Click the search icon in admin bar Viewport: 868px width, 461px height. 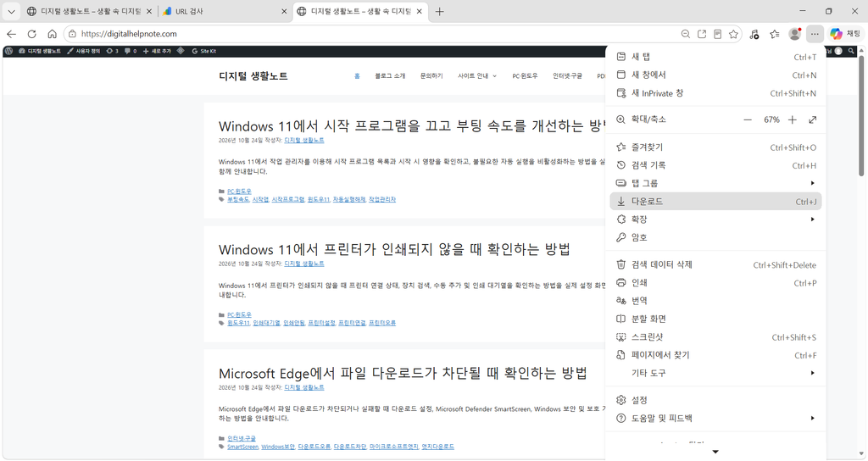pos(851,51)
